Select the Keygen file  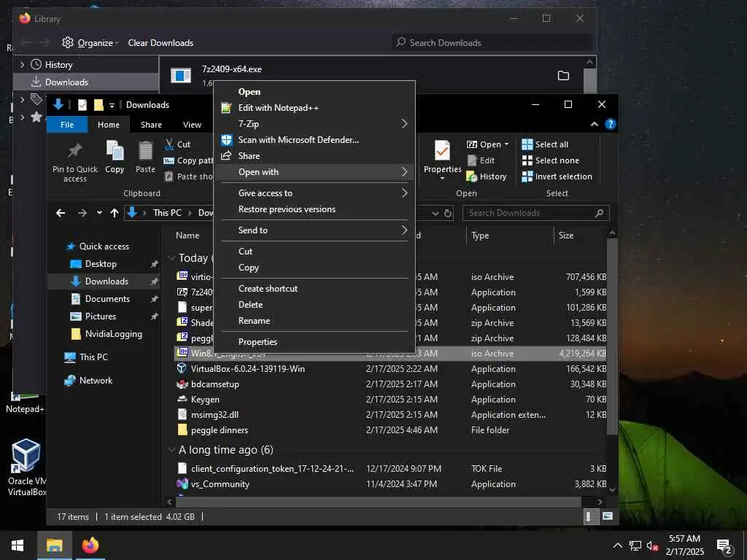coord(205,400)
